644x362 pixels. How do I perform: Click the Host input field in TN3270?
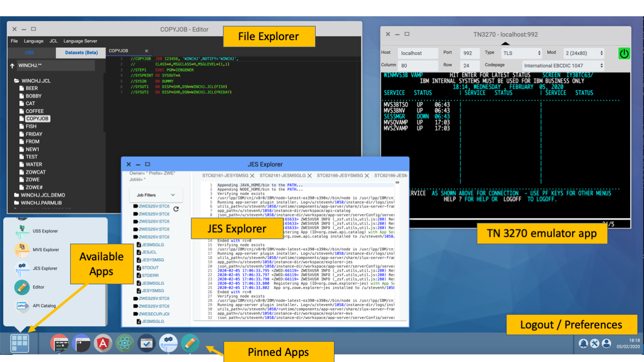(417, 53)
